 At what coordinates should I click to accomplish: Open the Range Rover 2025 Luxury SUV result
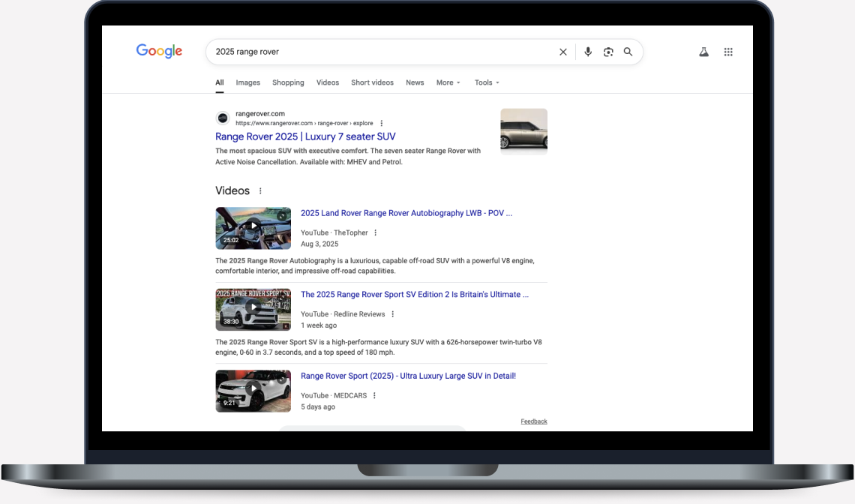point(306,136)
